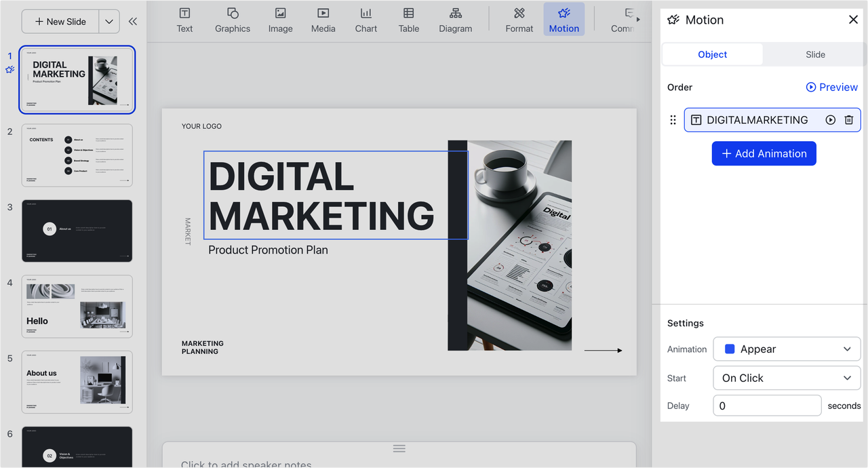868x468 pixels.
Task: Open the Format panel
Action: tap(519, 20)
